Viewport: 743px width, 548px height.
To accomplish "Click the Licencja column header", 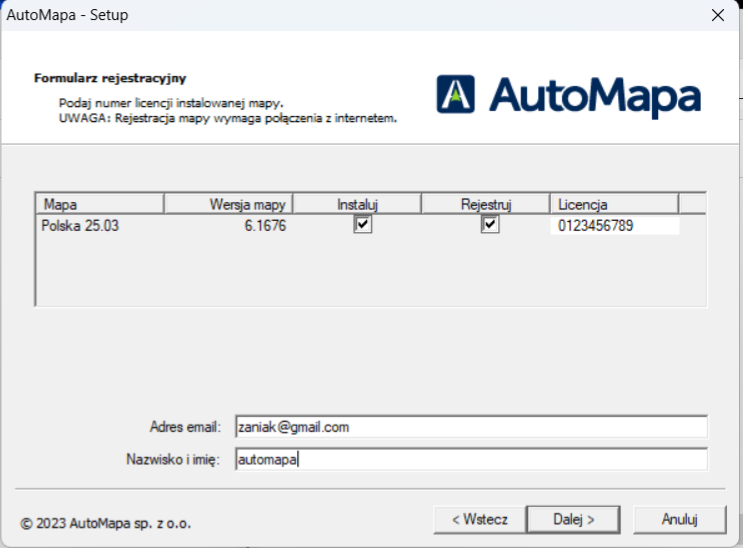I will tap(614, 204).
